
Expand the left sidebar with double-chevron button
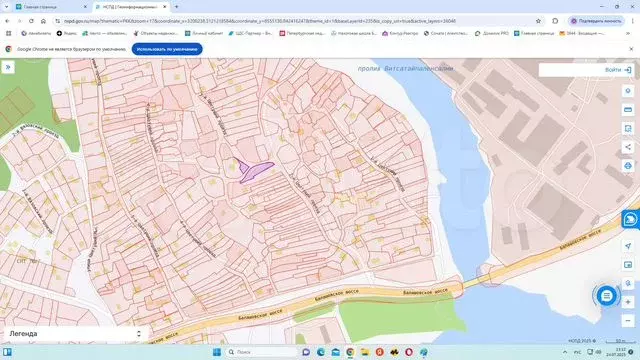pyautogui.click(x=8, y=67)
